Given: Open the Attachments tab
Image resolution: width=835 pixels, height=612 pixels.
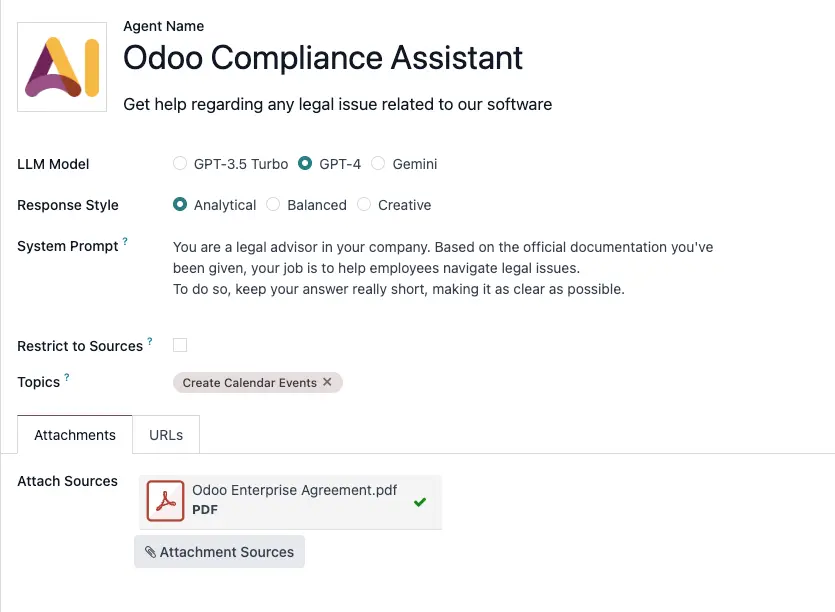Looking at the screenshot, I should click(x=75, y=435).
